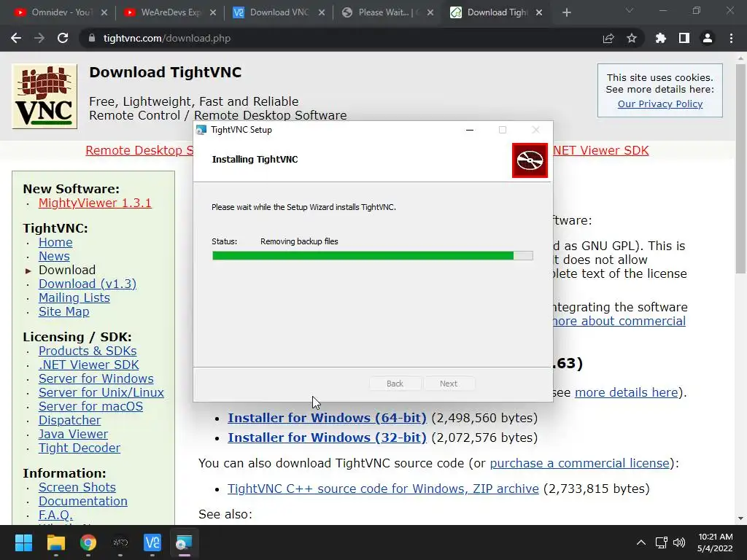
Task: Open Server for Unix/Linux link
Action: pyautogui.click(x=101, y=392)
